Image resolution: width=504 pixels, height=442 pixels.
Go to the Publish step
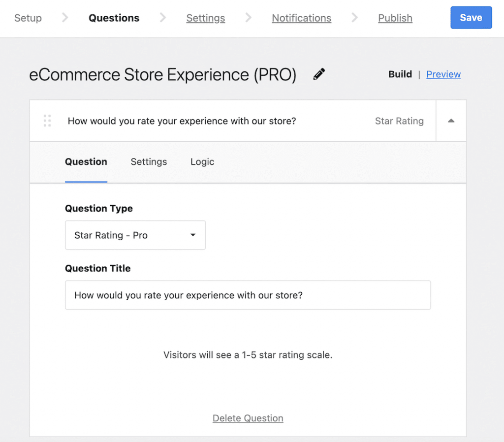click(395, 18)
